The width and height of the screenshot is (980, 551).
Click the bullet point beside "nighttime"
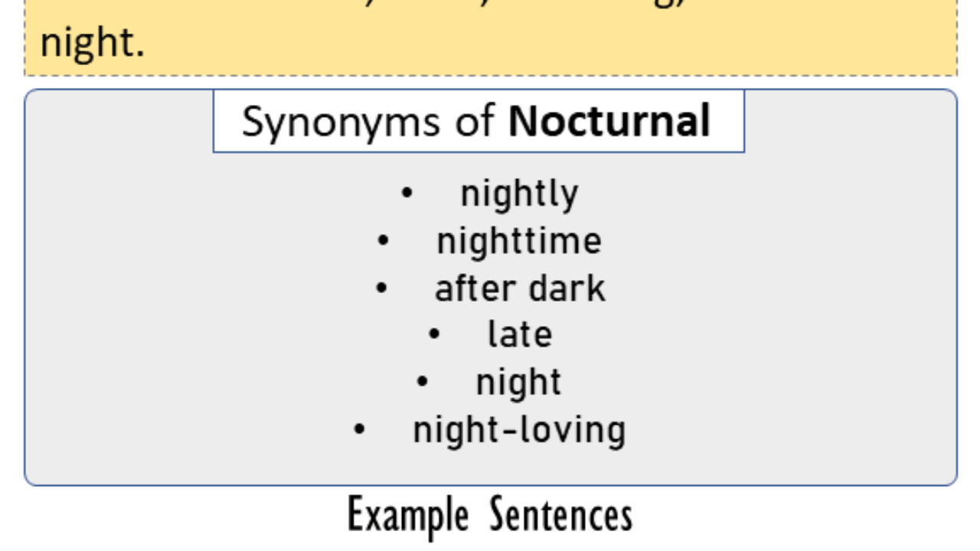[383, 242]
